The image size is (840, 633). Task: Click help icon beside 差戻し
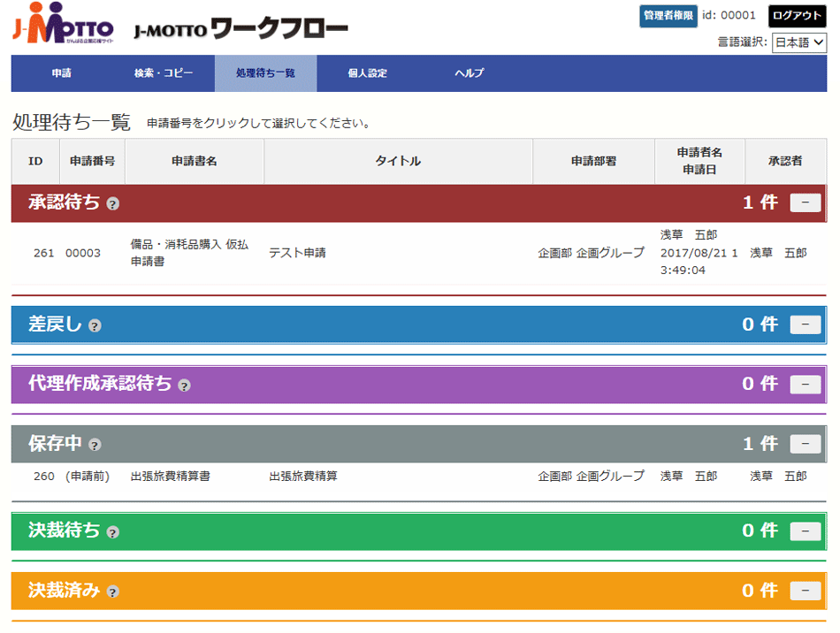(95, 325)
